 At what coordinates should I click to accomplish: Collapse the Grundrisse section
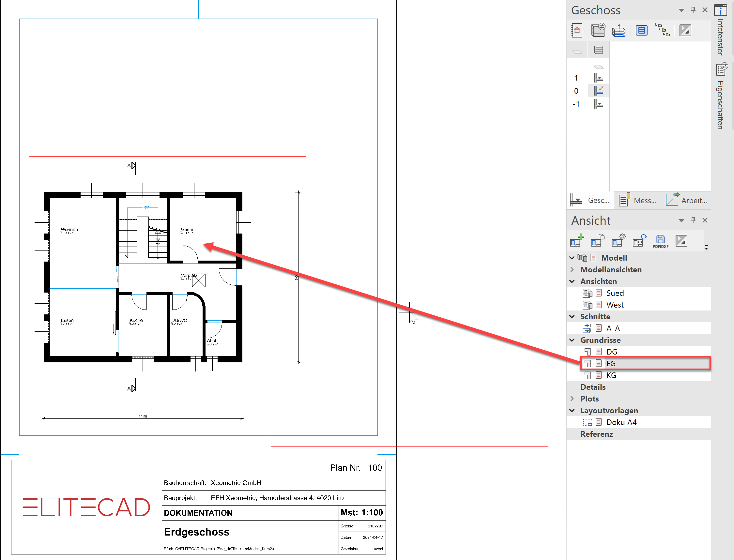coord(572,340)
